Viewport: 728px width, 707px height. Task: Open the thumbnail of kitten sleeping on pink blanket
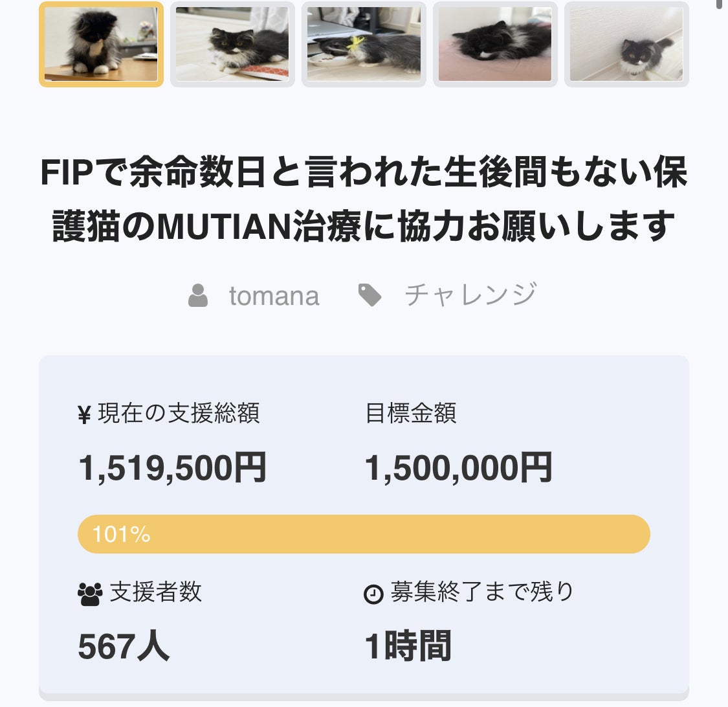[x=495, y=44]
